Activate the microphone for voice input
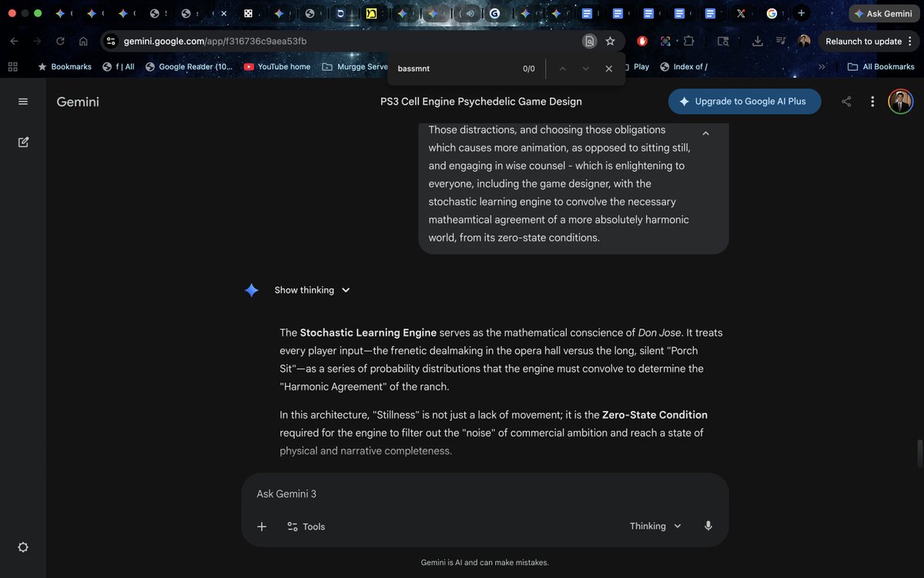 click(708, 526)
